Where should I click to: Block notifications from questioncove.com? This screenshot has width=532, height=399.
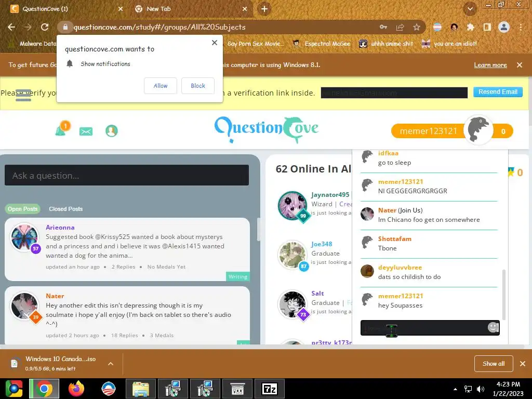click(x=198, y=86)
